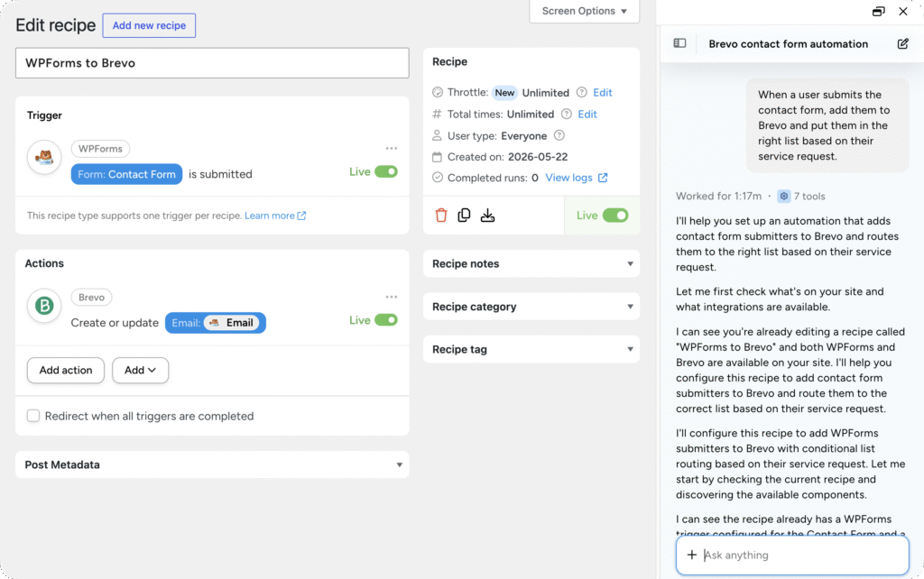Click the external link icon after View logs
Screen dimensions: 924x579
click(x=603, y=178)
